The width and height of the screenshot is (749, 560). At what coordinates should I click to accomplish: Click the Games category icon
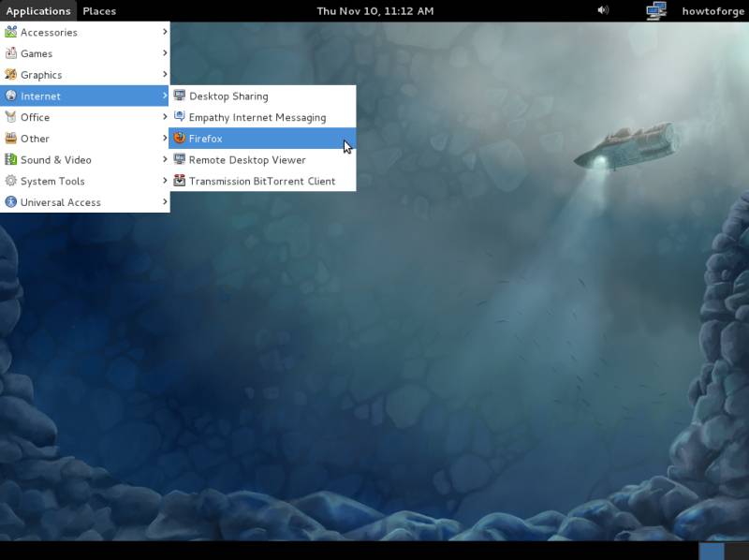pos(10,53)
